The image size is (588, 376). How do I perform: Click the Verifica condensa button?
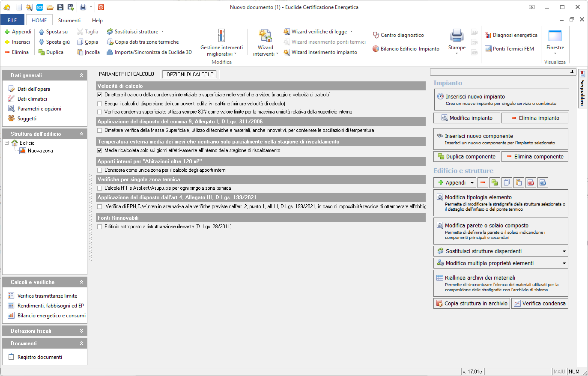[x=540, y=304]
